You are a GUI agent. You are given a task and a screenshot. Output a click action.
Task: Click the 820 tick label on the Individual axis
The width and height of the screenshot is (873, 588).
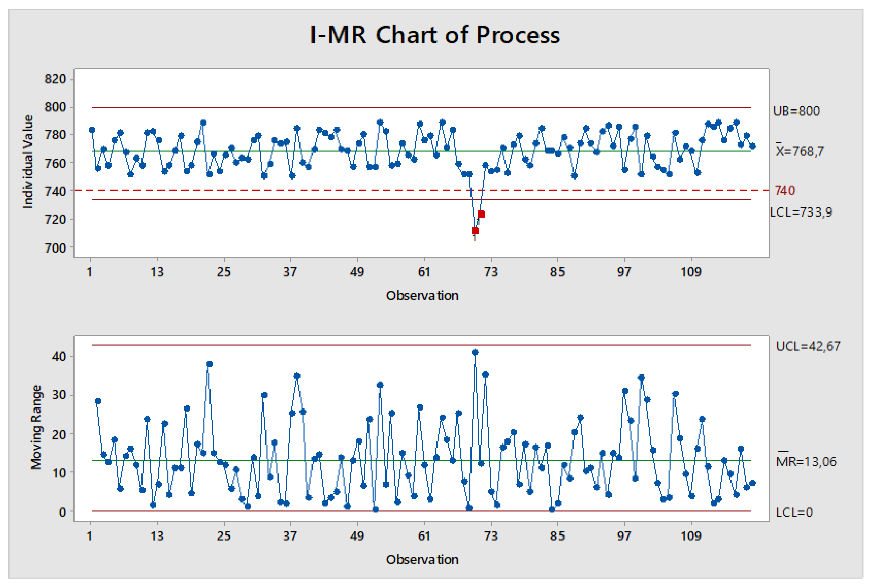coord(55,79)
